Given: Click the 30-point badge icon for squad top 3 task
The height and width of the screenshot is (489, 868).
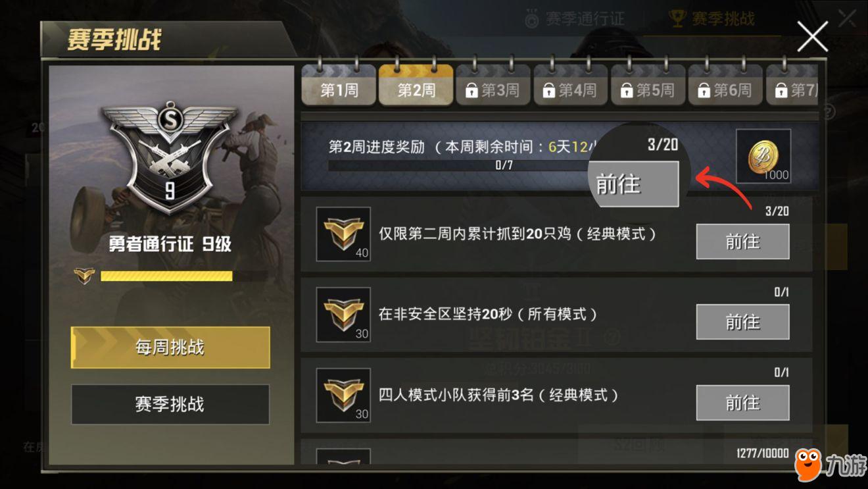Looking at the screenshot, I should coord(343,395).
